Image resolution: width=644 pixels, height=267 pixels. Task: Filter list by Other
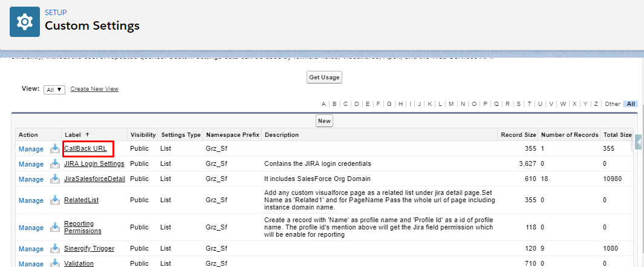613,104
